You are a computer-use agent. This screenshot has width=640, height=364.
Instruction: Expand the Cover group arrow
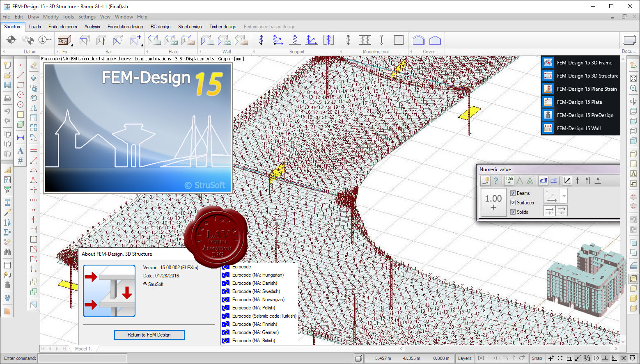(x=411, y=52)
